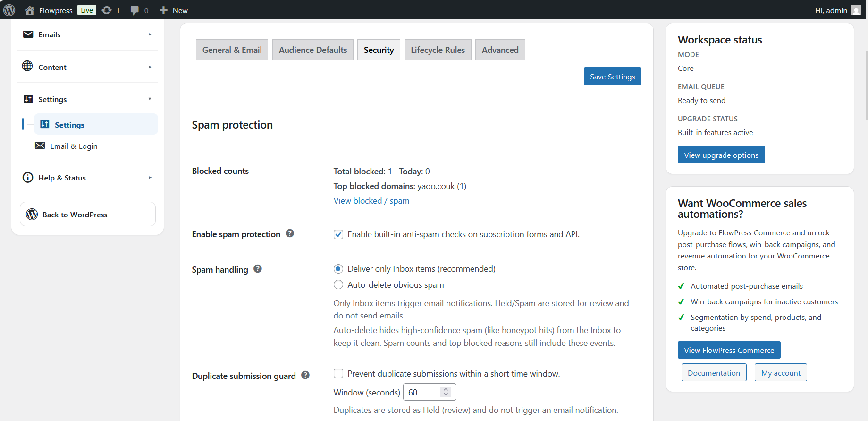Collapse the Settings menu arrow
Image resolution: width=868 pixels, height=421 pixels.
(x=150, y=99)
